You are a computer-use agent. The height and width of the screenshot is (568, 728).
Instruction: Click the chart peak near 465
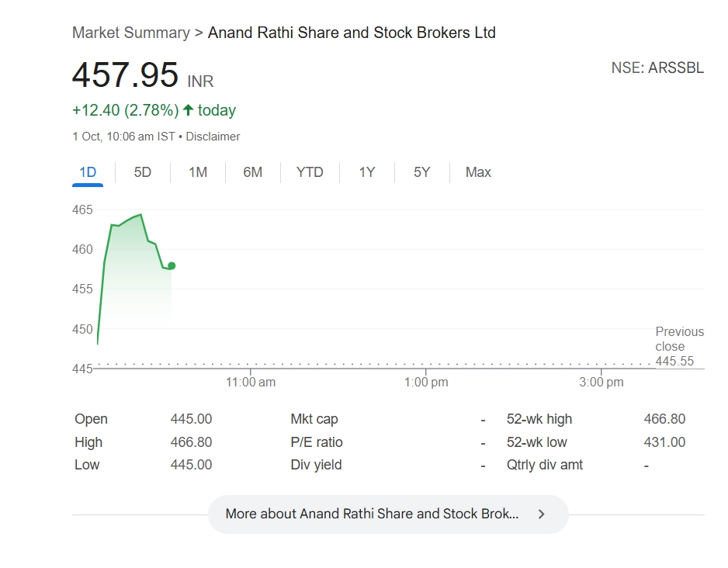(x=140, y=215)
